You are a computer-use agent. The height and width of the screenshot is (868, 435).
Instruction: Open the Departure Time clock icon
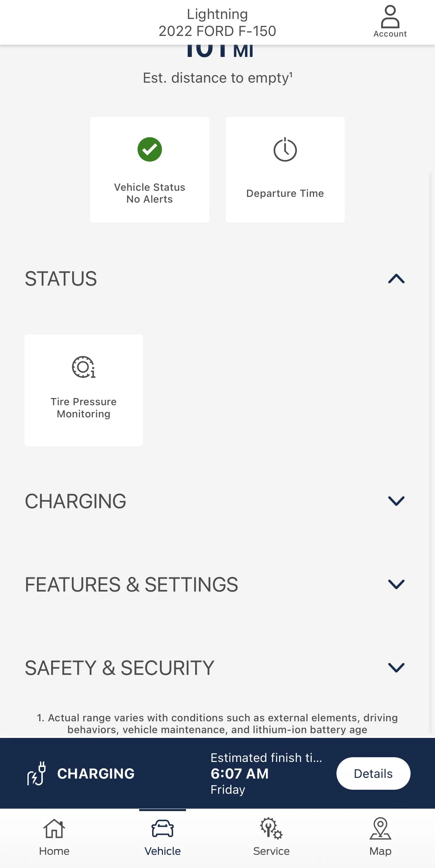click(285, 150)
